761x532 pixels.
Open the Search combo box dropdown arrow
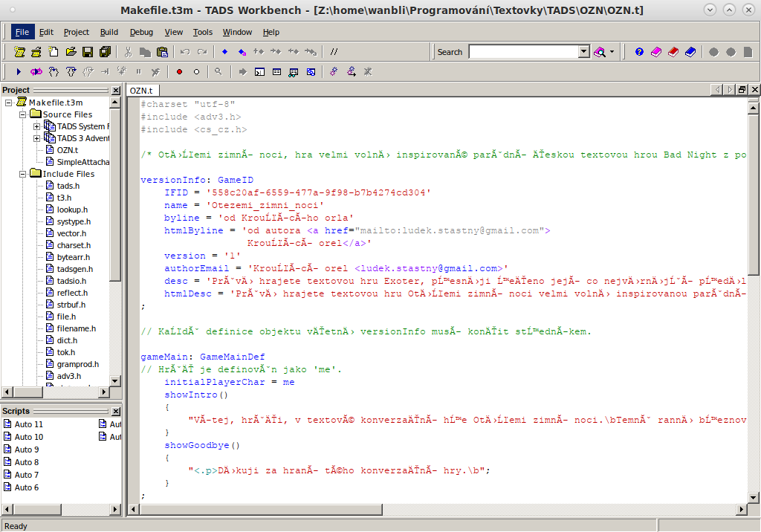[x=583, y=52]
